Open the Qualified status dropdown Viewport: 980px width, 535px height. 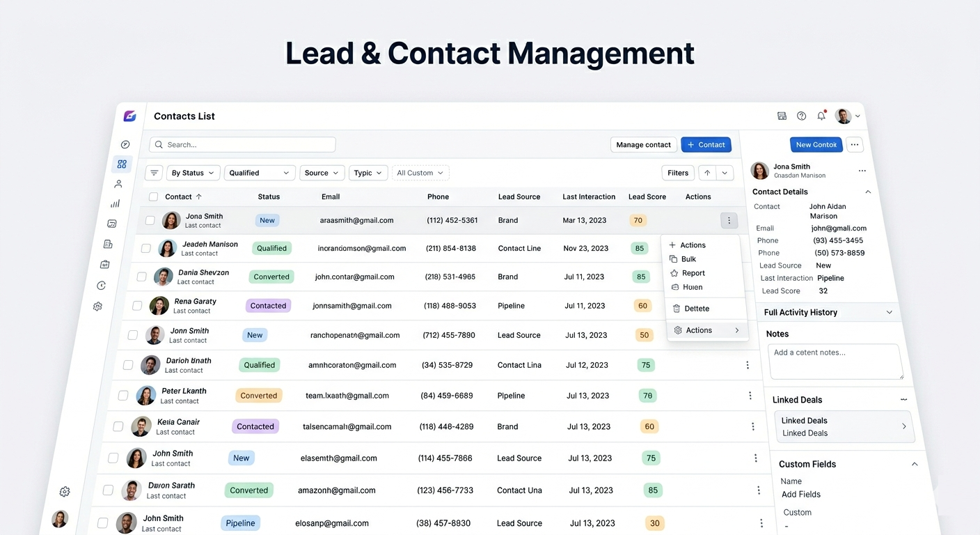click(259, 172)
